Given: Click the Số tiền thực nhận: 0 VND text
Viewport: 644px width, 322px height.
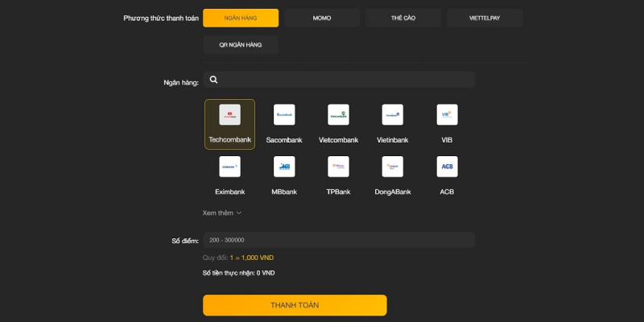Looking at the screenshot, I should pos(238,273).
